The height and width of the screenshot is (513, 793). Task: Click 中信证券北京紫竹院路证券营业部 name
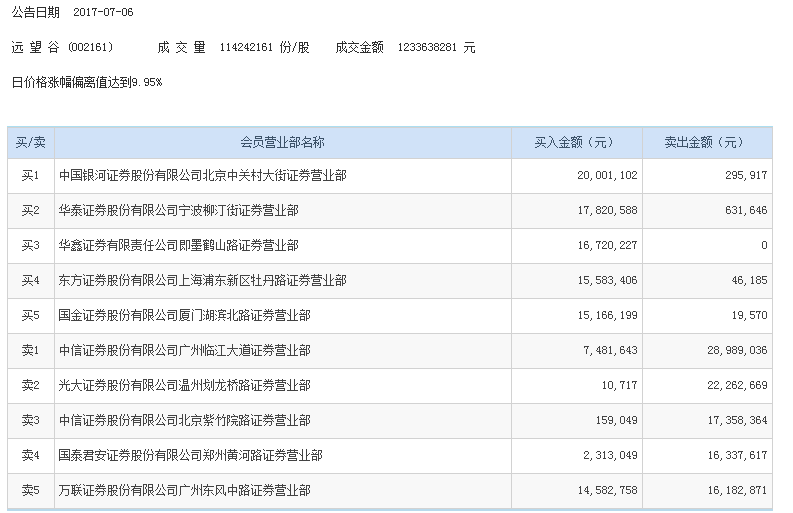point(185,420)
